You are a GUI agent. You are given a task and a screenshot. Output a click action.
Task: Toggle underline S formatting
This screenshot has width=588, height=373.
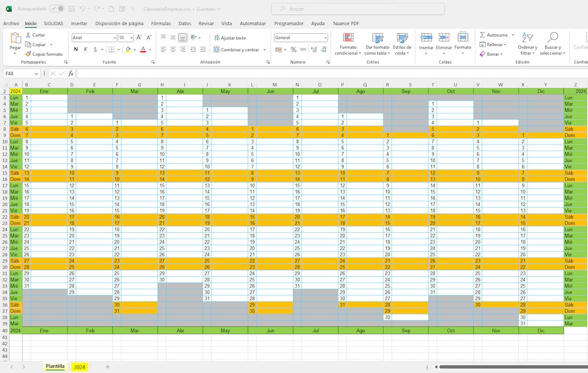[x=95, y=49]
